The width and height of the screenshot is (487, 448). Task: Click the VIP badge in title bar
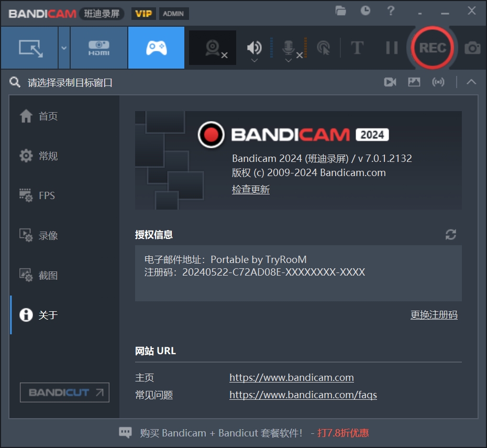pos(143,14)
